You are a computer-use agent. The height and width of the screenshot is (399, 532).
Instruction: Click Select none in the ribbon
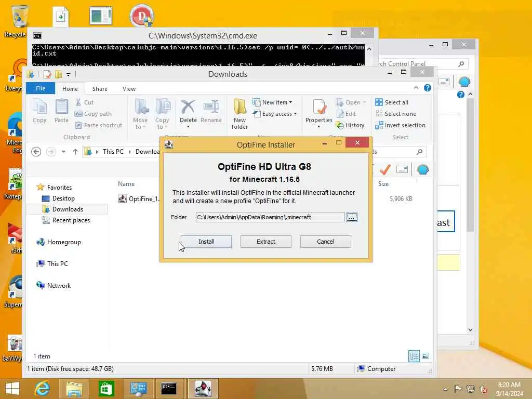click(395, 114)
